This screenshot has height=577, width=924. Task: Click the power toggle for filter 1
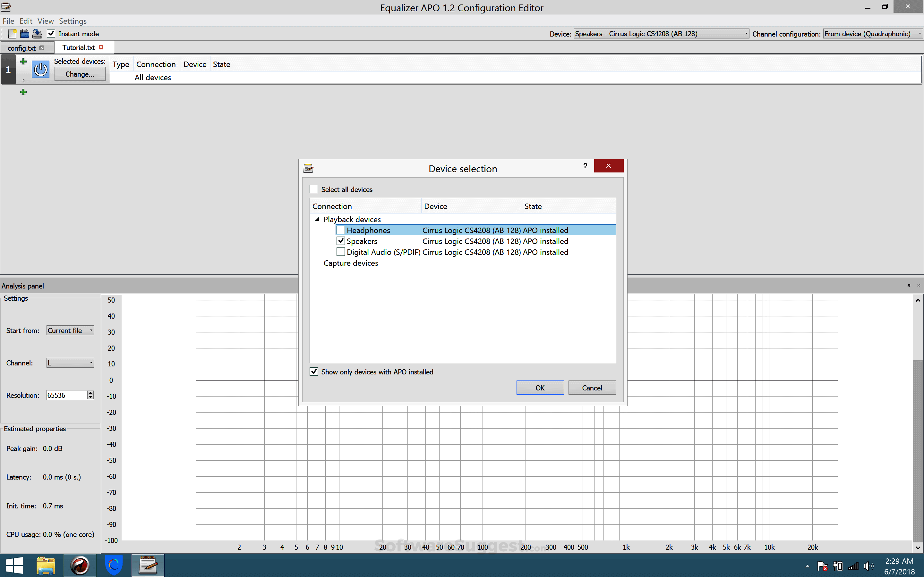pyautogui.click(x=40, y=70)
